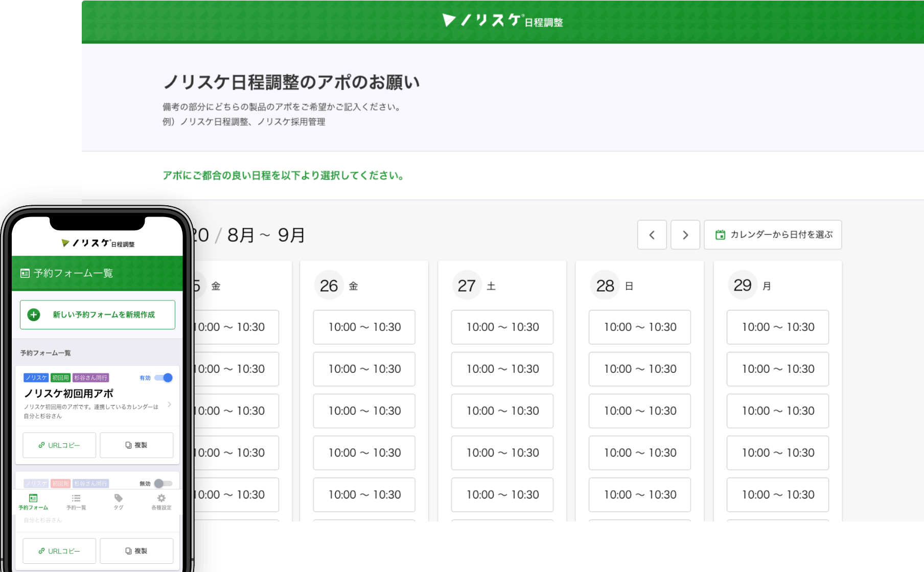Screen dimensions: 924x572
Task: Tap the 予約一覧 list icon
Action: pyautogui.click(x=76, y=498)
